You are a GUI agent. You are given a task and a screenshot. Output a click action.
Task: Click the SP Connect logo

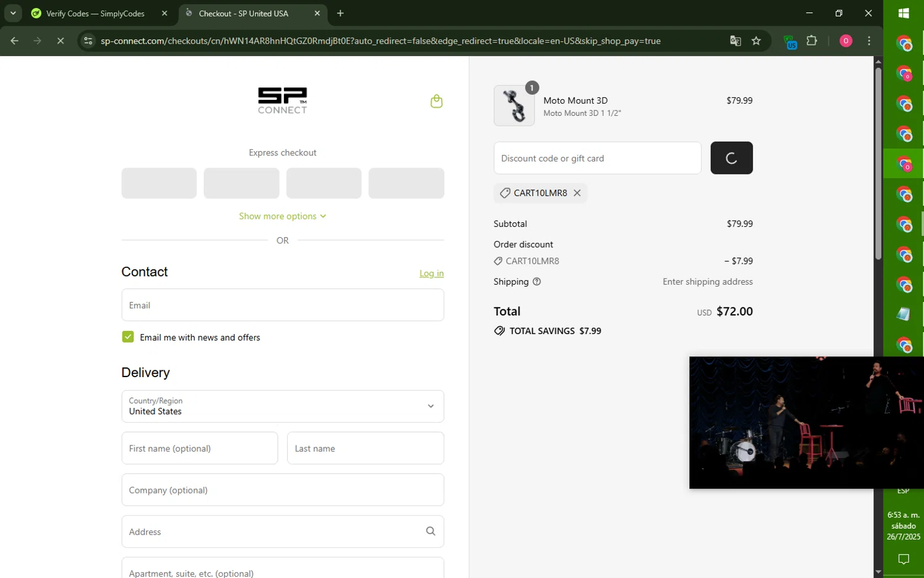(x=283, y=100)
